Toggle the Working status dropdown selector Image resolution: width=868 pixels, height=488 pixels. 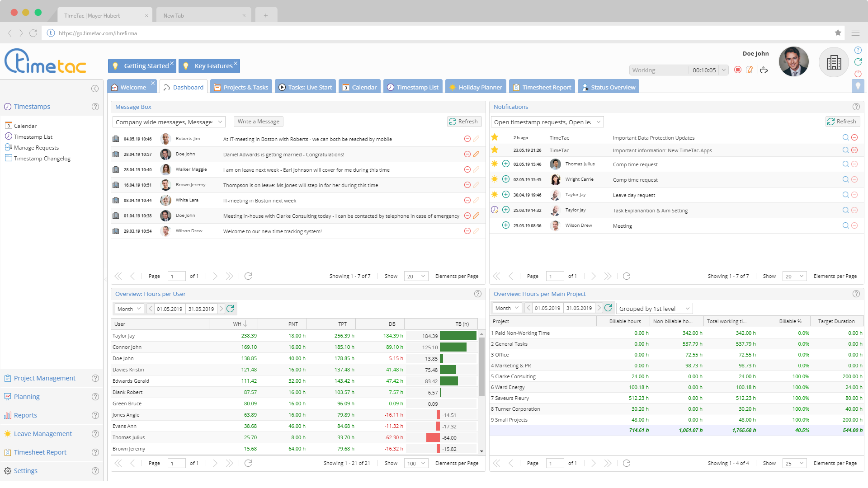tap(724, 70)
